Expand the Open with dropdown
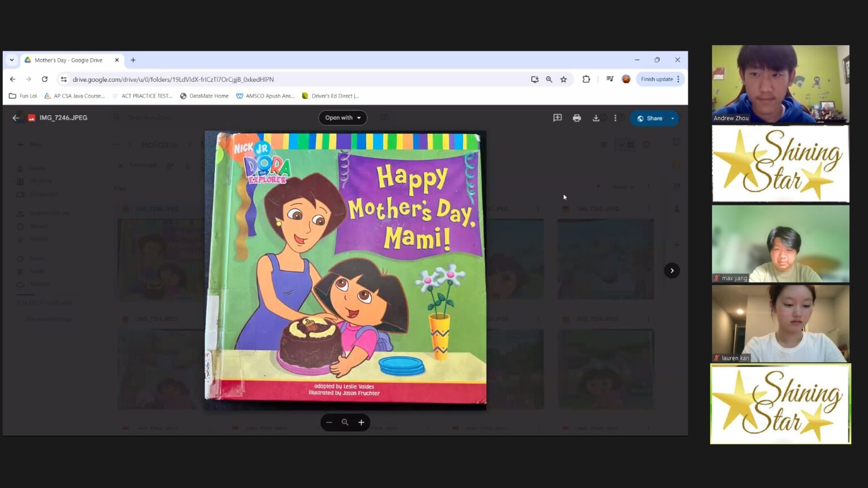 pos(342,118)
